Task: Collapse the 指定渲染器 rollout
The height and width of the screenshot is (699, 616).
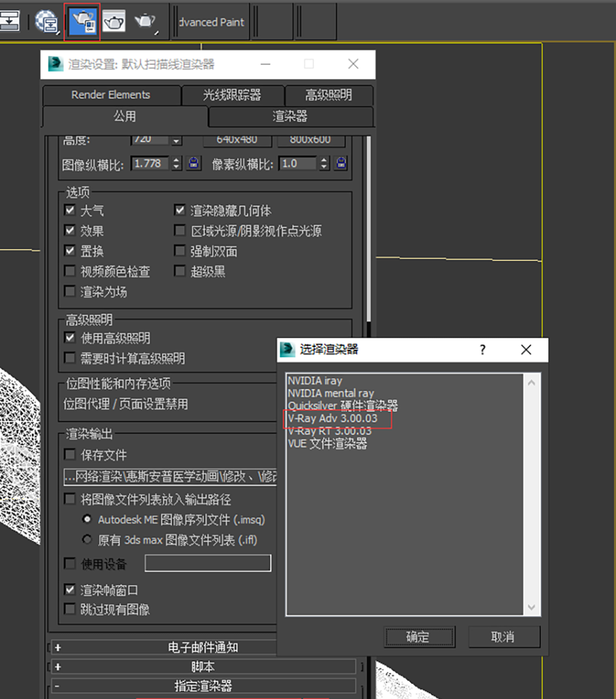Action: [x=203, y=685]
